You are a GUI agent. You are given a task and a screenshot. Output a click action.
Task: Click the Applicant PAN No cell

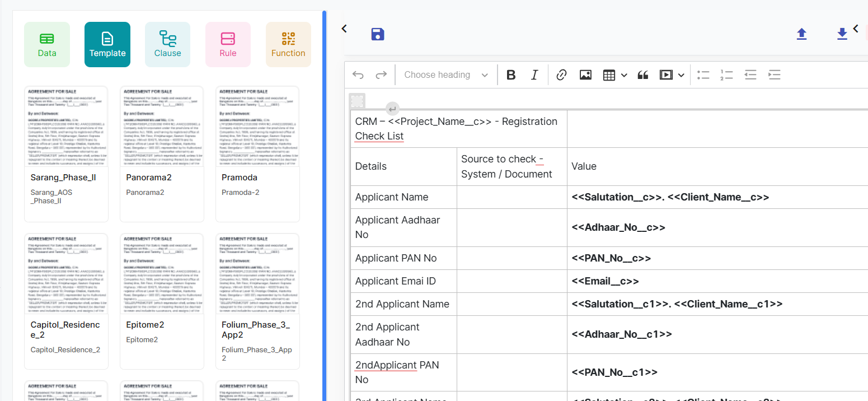pos(403,258)
